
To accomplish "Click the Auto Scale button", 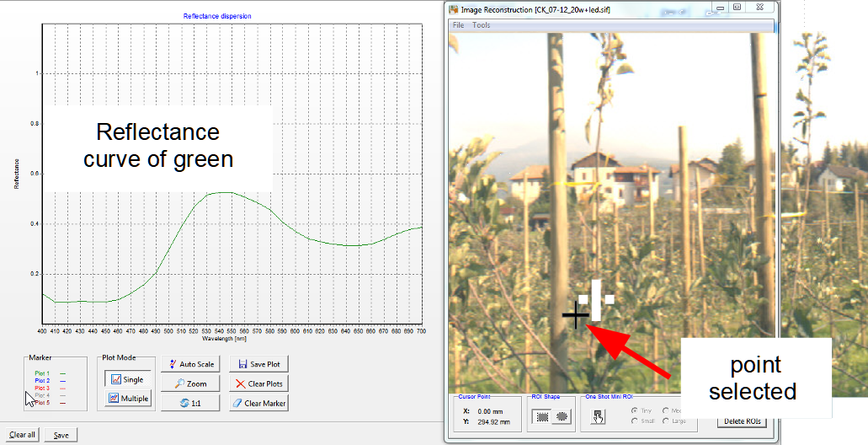I will pos(190,364).
